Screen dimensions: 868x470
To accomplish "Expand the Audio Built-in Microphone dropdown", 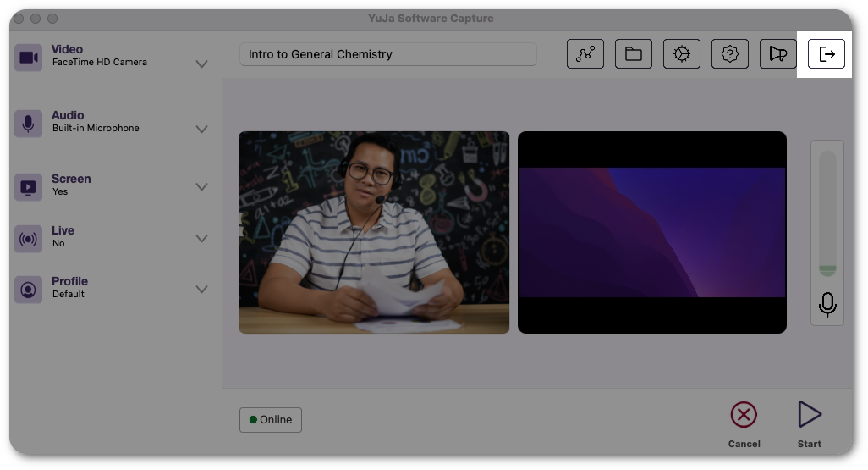I will tap(201, 130).
